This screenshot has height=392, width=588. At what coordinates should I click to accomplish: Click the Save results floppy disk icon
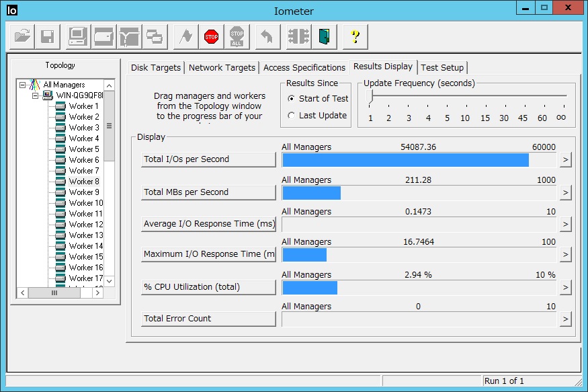click(x=47, y=36)
